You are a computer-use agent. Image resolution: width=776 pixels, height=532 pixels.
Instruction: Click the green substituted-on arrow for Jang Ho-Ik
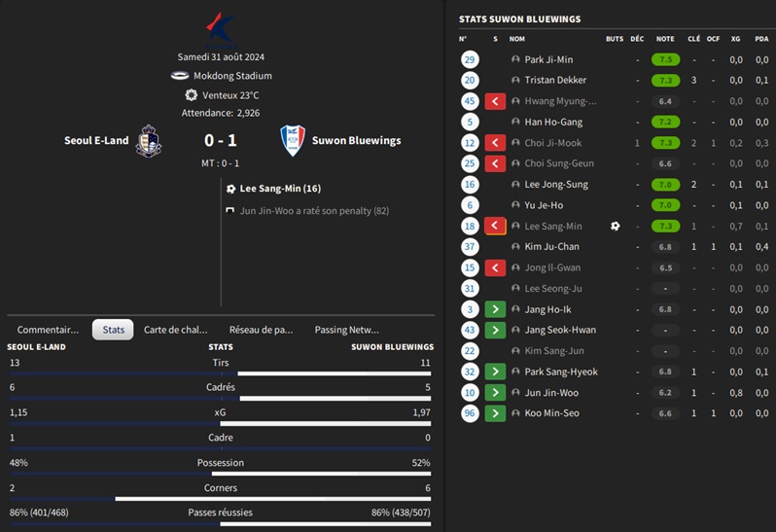[495, 309]
